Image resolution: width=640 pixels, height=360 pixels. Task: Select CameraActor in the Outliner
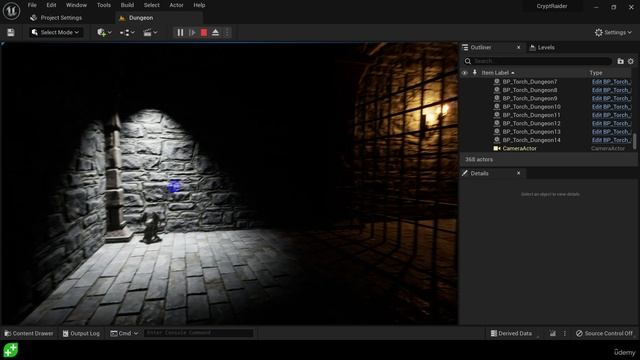[520, 149]
